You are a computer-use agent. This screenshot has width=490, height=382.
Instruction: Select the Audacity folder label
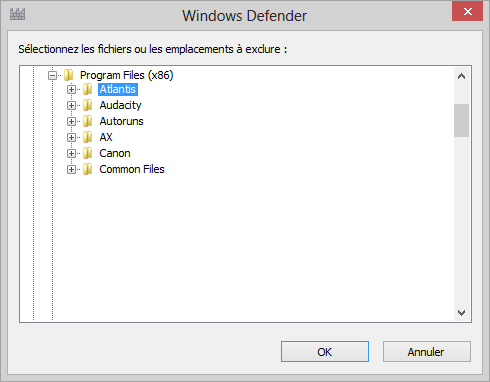pyautogui.click(x=120, y=105)
